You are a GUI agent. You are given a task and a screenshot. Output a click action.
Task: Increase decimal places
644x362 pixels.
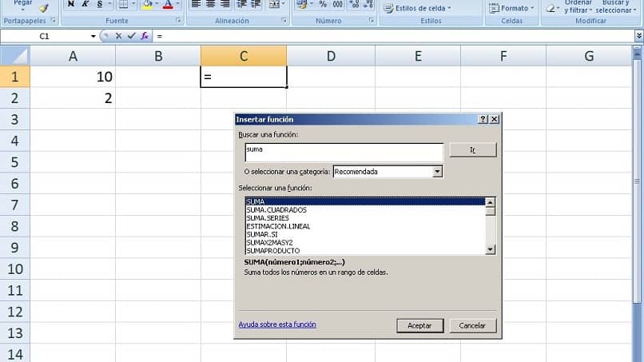click(x=355, y=4)
